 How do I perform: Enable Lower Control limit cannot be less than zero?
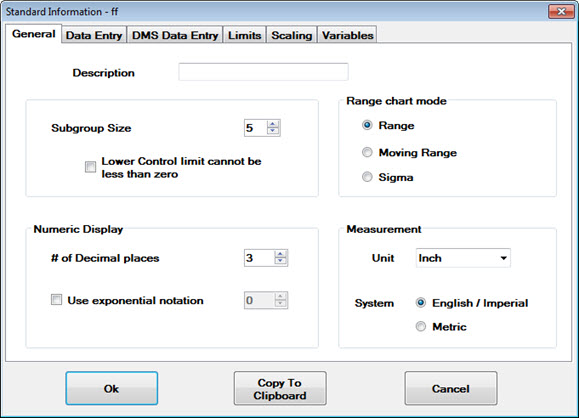tap(90, 167)
